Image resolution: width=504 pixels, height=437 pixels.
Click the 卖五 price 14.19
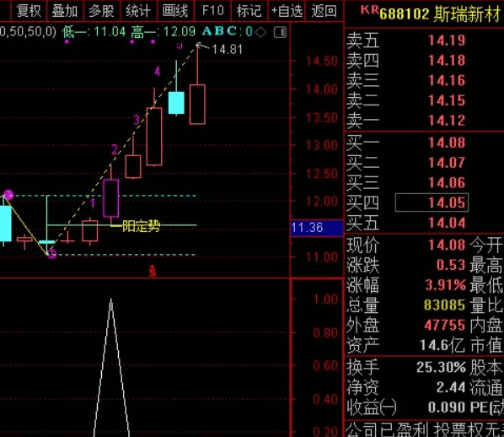(x=447, y=40)
